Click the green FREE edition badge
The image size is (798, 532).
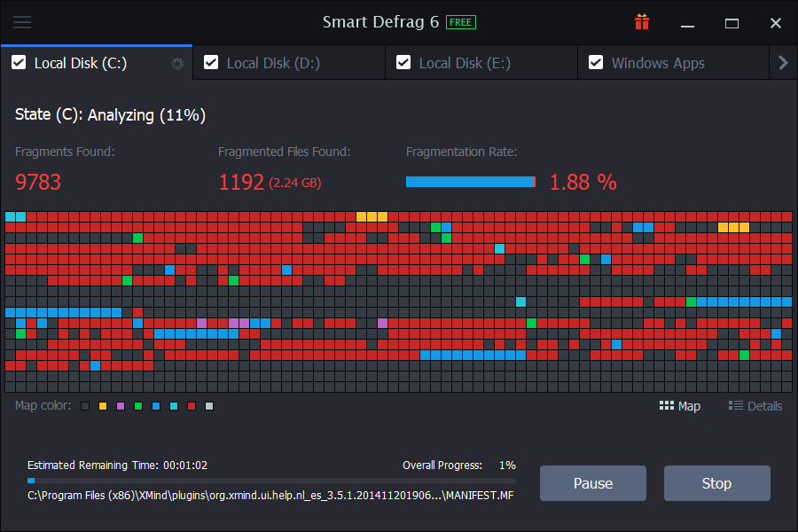click(x=461, y=22)
